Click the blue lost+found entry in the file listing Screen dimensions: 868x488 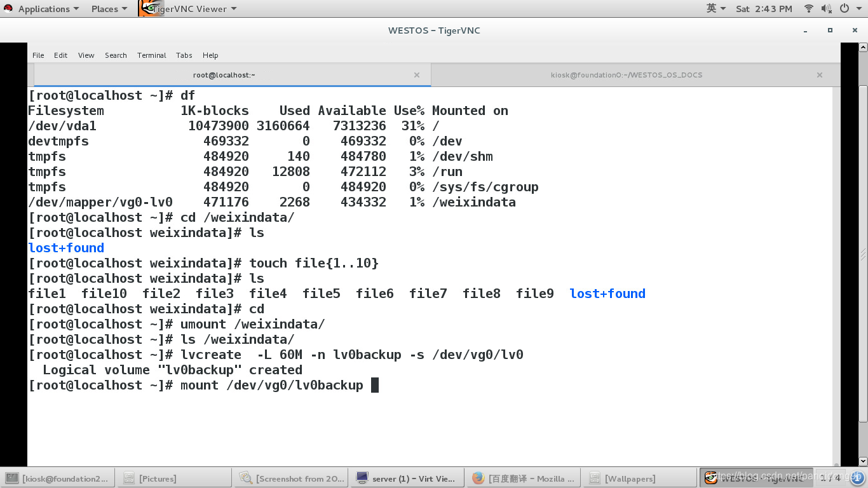coord(66,248)
